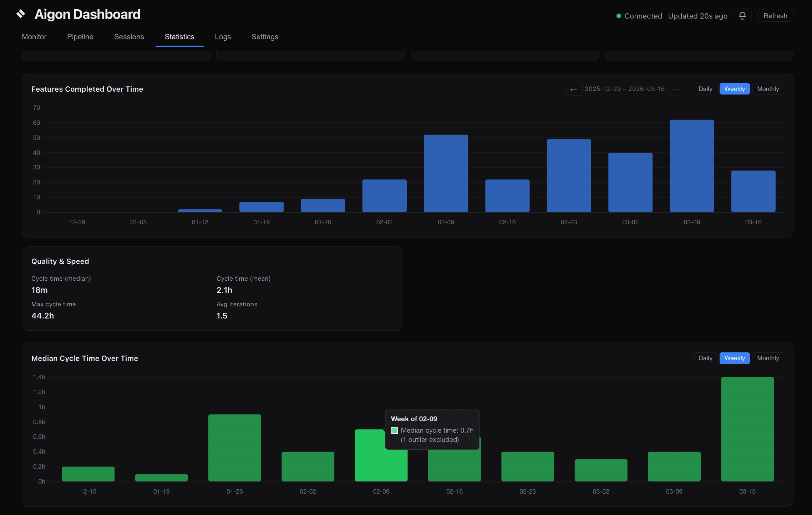
Task: Switch the Features Completed chart to Daily
Action: click(705, 89)
